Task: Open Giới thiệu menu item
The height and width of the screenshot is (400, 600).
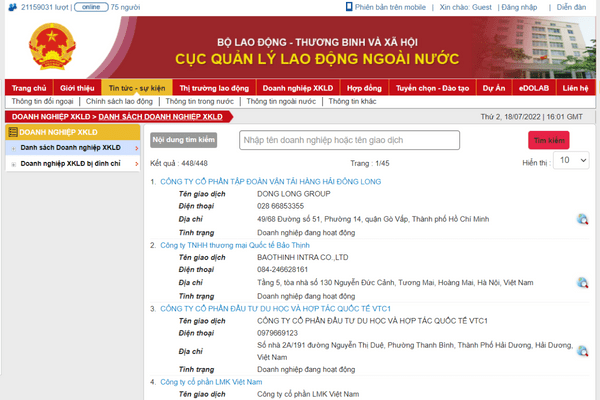Action: (77, 88)
